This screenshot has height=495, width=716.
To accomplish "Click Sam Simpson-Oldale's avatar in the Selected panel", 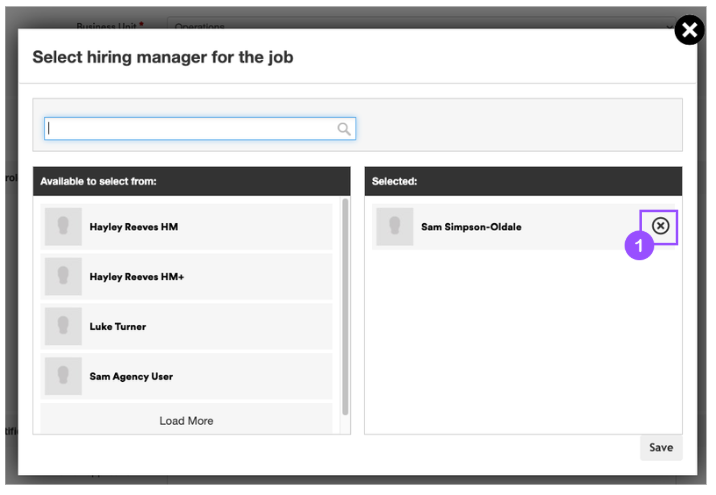I will click(x=394, y=227).
